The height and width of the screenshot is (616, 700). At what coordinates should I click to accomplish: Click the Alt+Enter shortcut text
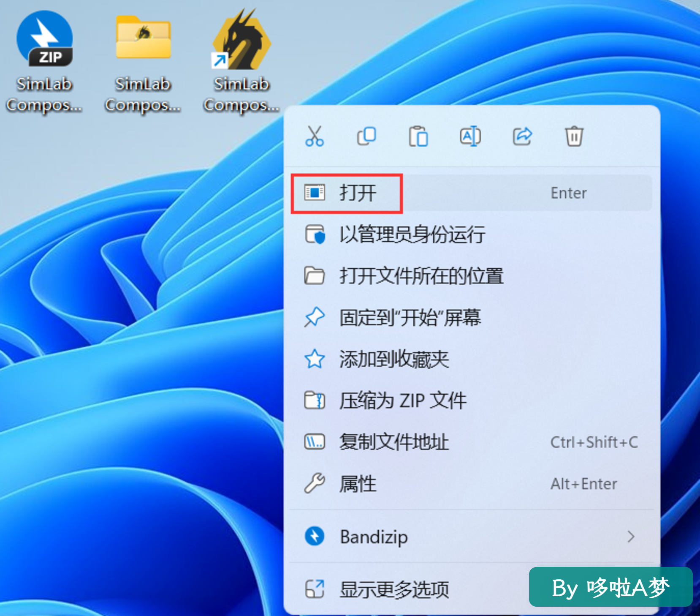[x=584, y=484]
